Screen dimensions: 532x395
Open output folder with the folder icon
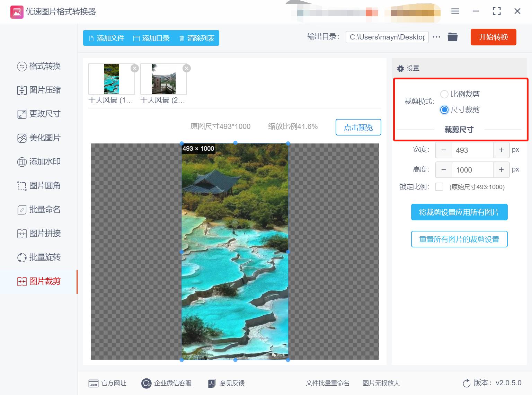(x=452, y=37)
